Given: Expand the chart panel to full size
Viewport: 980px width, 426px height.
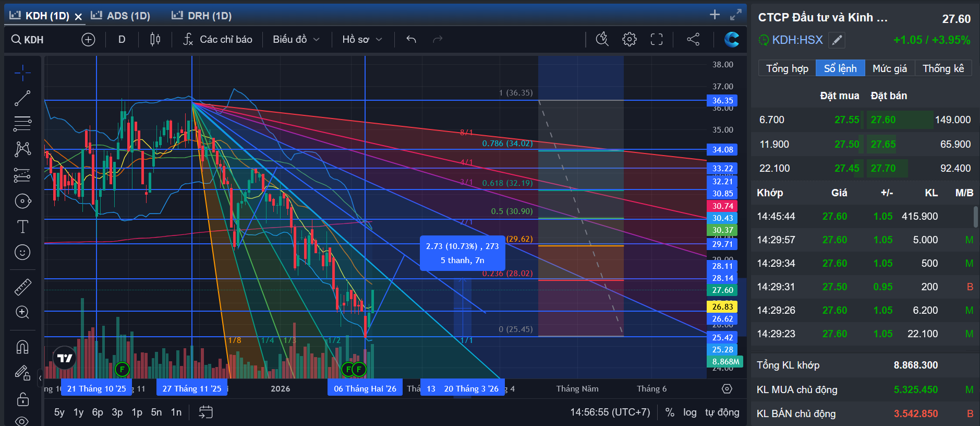Looking at the screenshot, I should pyautogui.click(x=736, y=15).
